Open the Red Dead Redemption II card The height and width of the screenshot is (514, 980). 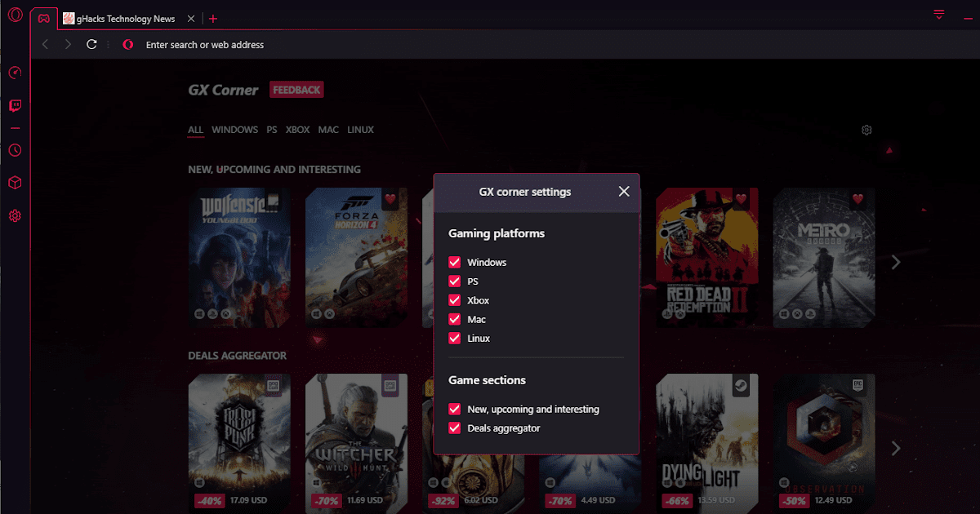[706, 258]
